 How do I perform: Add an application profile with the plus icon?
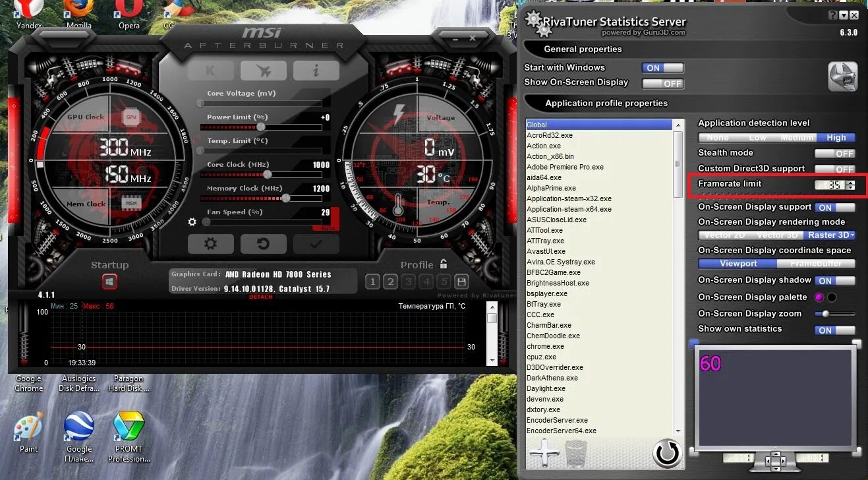point(544,454)
